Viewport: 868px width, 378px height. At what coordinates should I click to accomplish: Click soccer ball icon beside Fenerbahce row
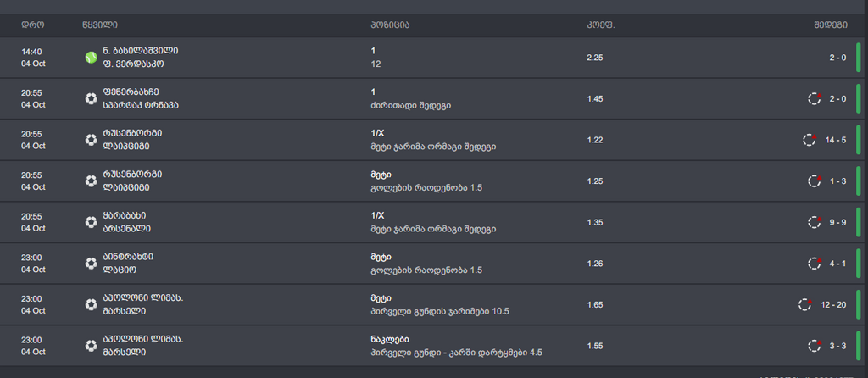[x=91, y=98]
